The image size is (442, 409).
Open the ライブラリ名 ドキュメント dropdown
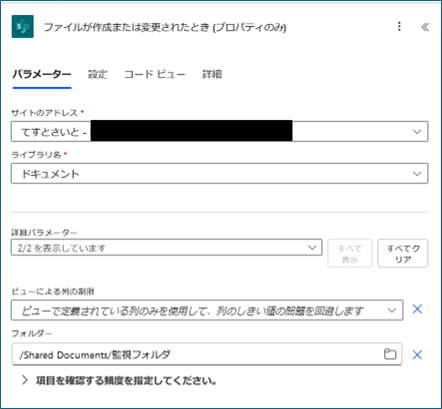tap(219, 173)
